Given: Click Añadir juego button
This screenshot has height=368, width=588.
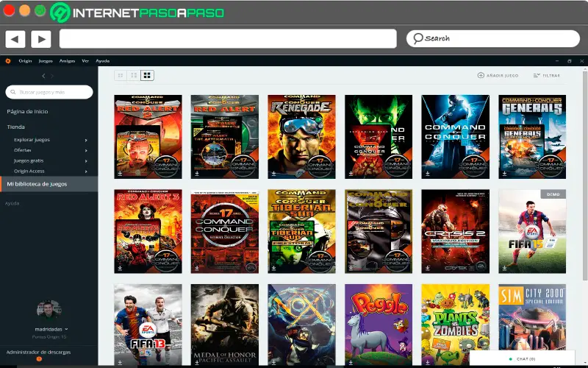Looking at the screenshot, I should (498, 76).
